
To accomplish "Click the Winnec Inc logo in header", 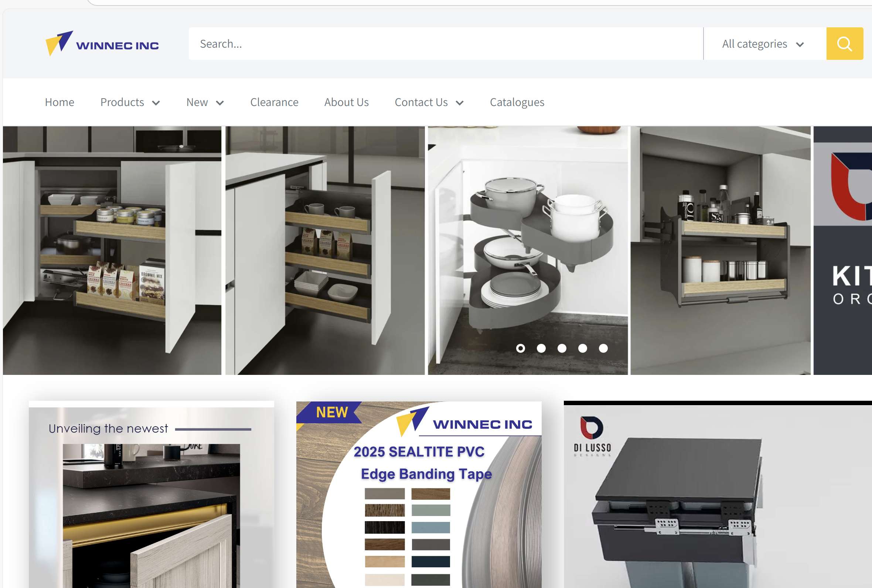I will click(x=102, y=44).
